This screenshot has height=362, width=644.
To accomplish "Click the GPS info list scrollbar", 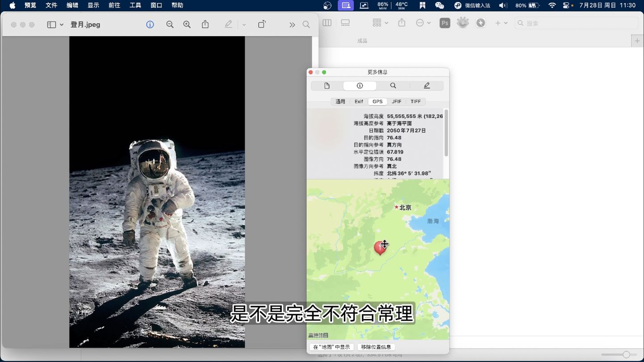I will pyautogui.click(x=446, y=133).
